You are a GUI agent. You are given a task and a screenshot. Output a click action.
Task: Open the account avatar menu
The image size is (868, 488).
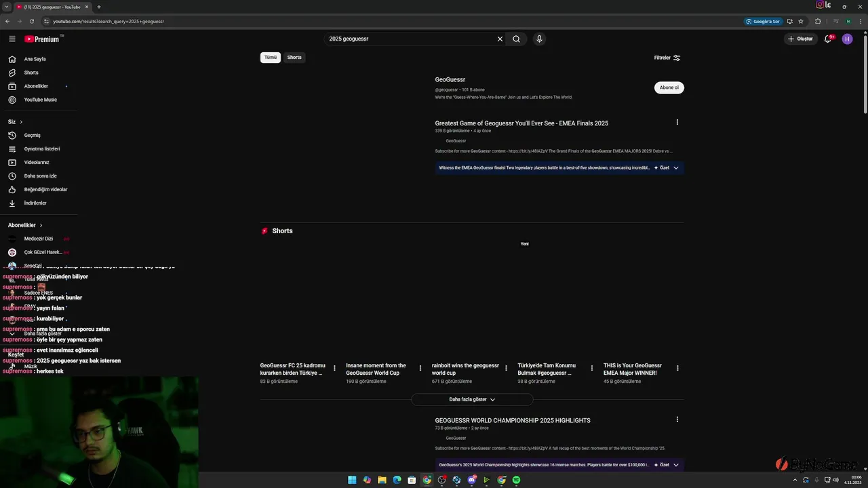[x=847, y=39]
